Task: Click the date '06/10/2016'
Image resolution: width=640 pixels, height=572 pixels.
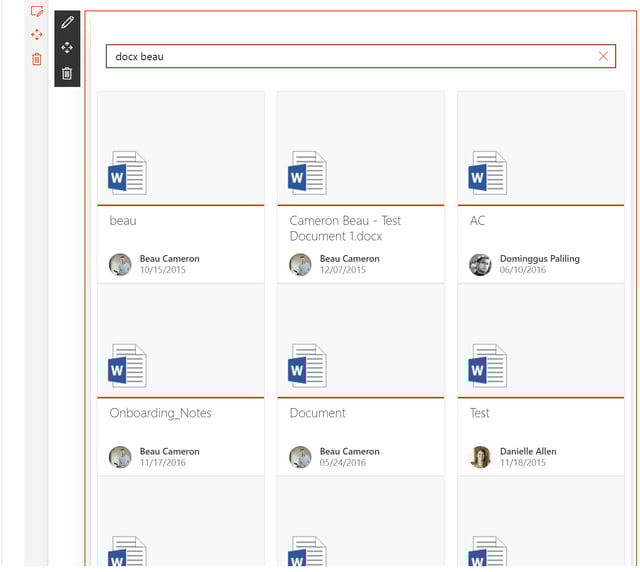Action: pyautogui.click(x=523, y=270)
